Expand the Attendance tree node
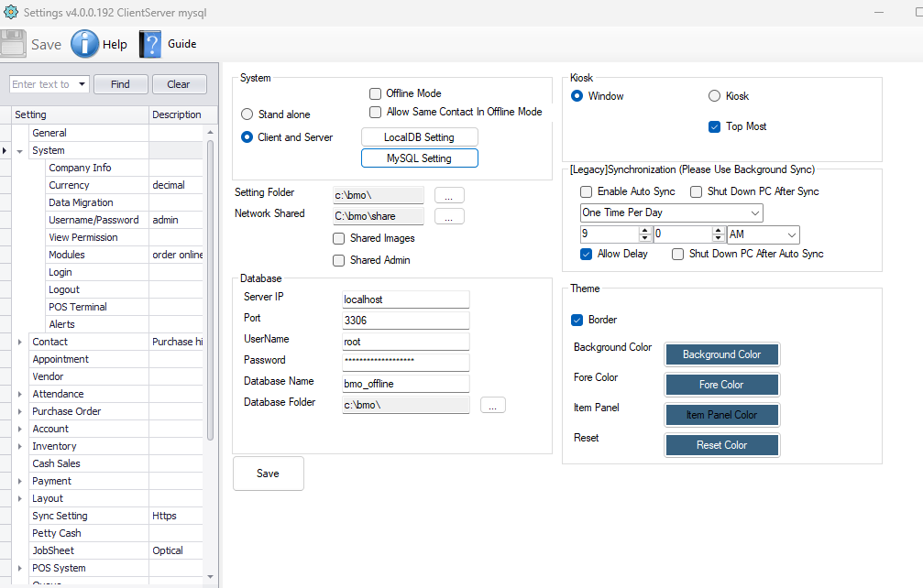The width and height of the screenshot is (923, 588). [x=19, y=394]
